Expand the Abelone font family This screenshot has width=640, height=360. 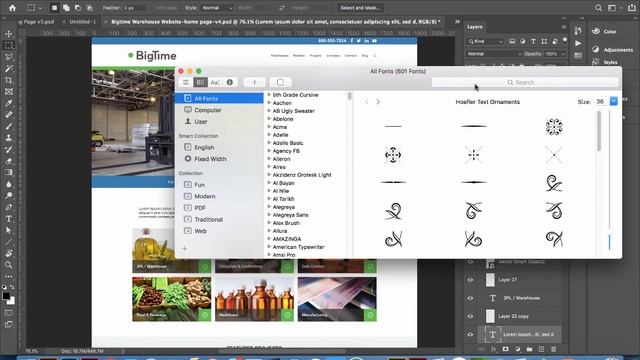pyautogui.click(x=269, y=119)
